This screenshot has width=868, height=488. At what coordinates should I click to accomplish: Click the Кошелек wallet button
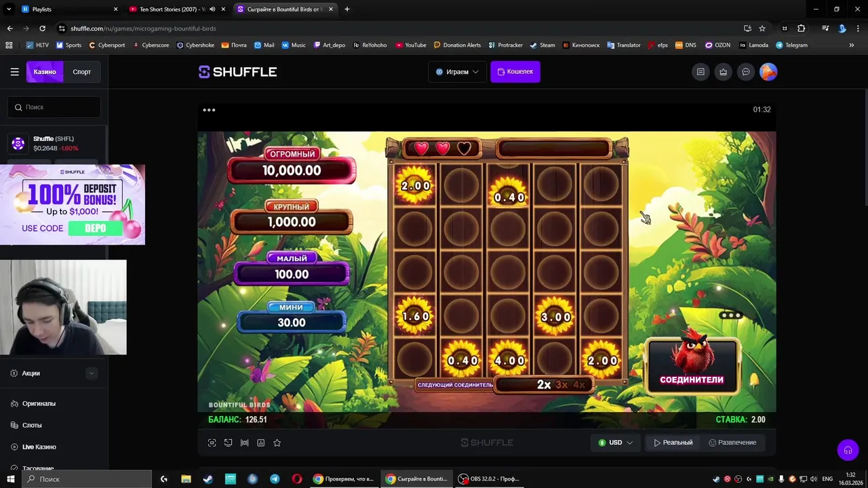coord(515,72)
